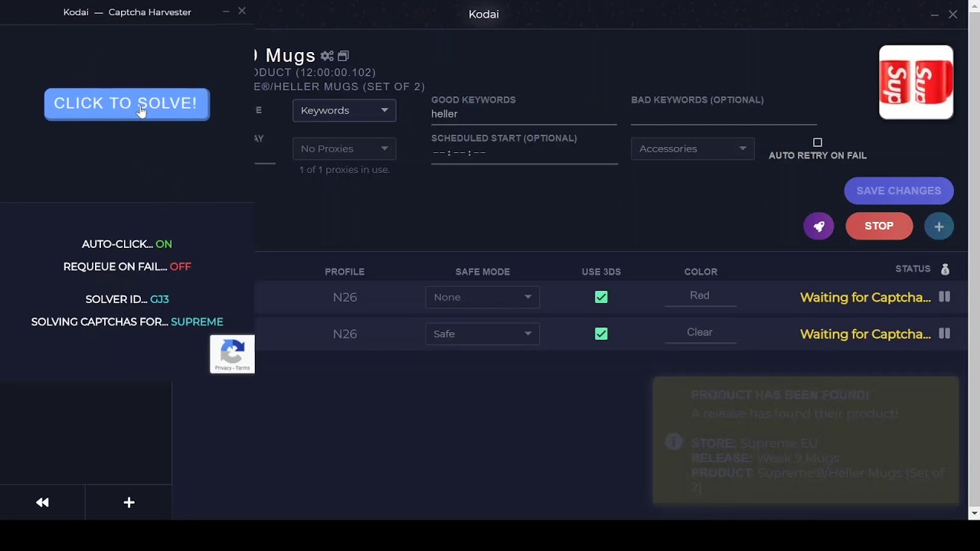Click the notification info icon
The image size is (980, 551).
coord(674,442)
